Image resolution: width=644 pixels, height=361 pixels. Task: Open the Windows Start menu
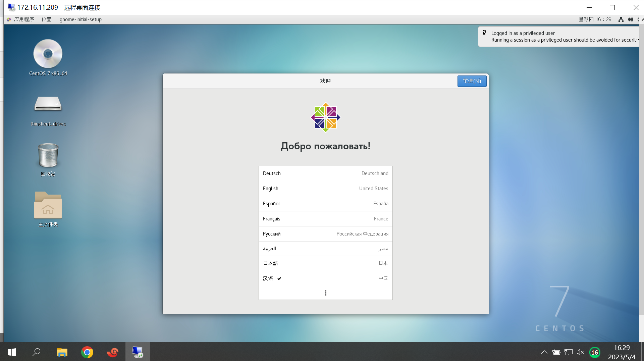point(12,352)
